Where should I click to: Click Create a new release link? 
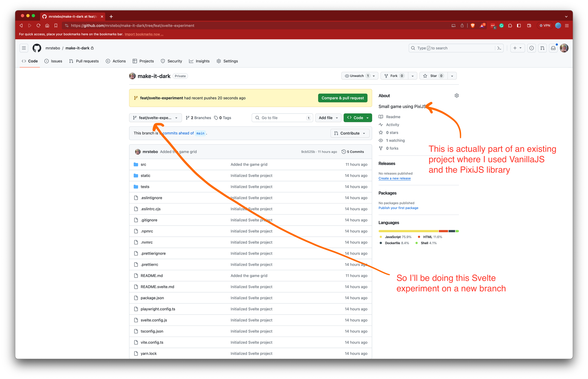(x=394, y=178)
